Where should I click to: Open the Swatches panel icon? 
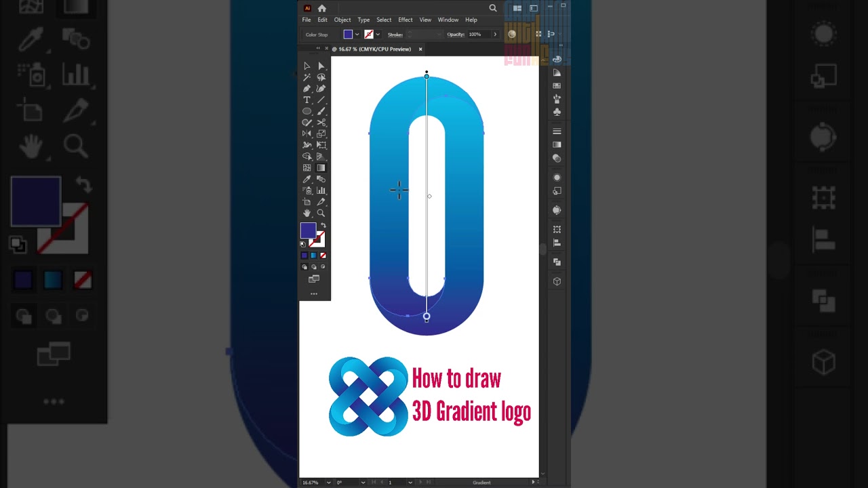click(x=557, y=86)
